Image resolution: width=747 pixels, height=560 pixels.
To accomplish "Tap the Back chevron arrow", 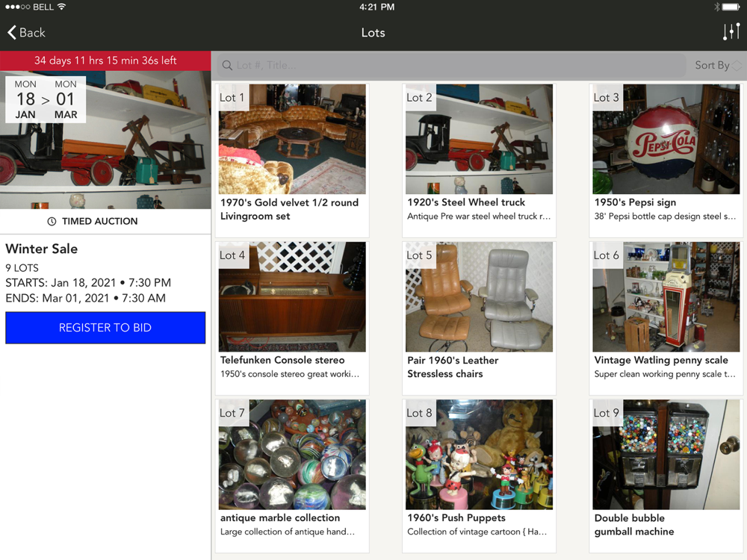I will click(x=12, y=32).
